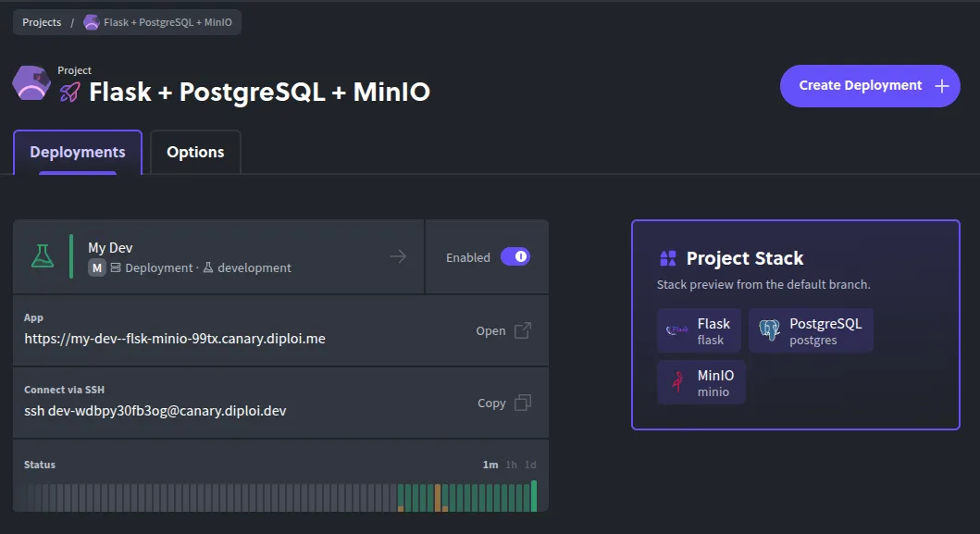Open the Projects breadcrumb link
The width and height of the screenshot is (980, 534).
pos(42,22)
